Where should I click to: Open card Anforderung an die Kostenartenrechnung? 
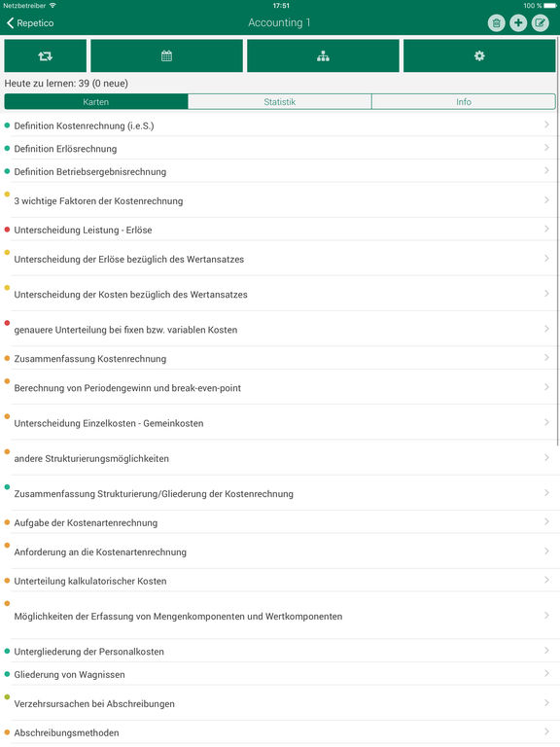(280, 551)
